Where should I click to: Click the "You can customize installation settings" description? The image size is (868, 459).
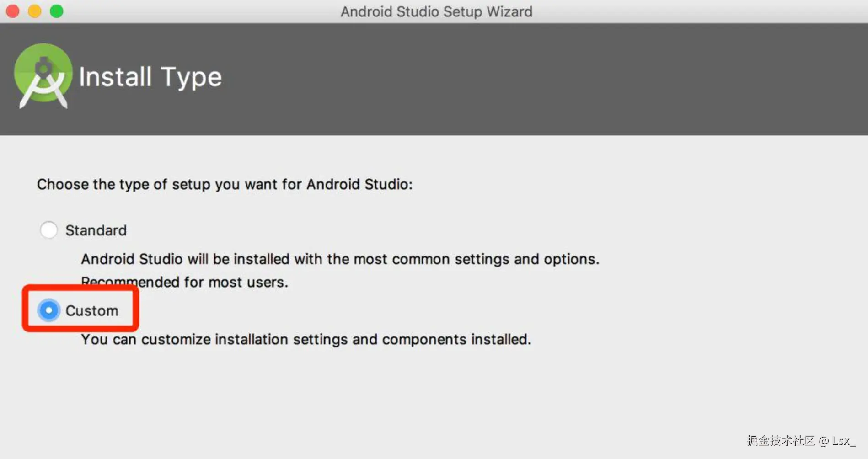(306, 339)
